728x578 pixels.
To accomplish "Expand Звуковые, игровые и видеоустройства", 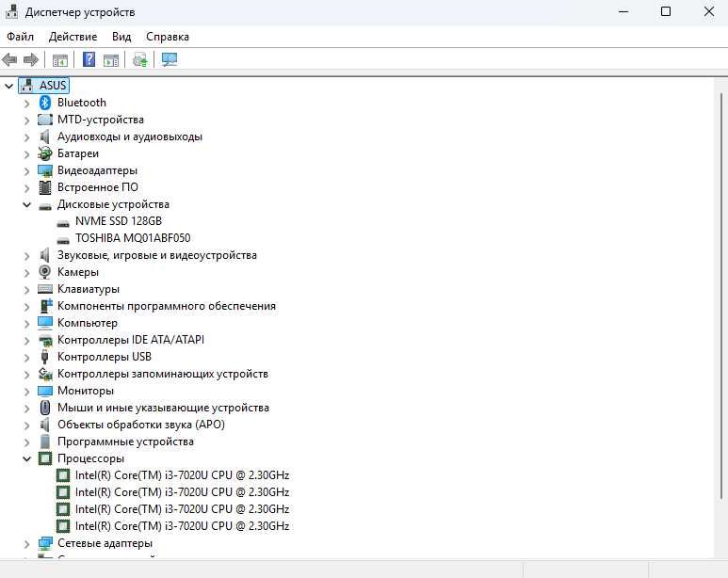I will pos(27,256).
